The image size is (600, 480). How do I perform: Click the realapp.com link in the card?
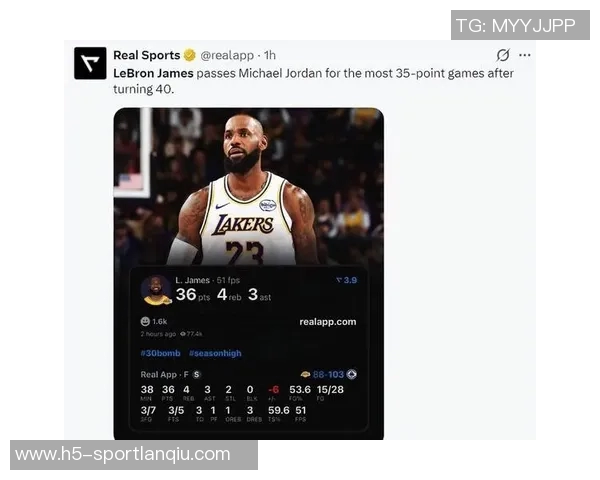328,322
